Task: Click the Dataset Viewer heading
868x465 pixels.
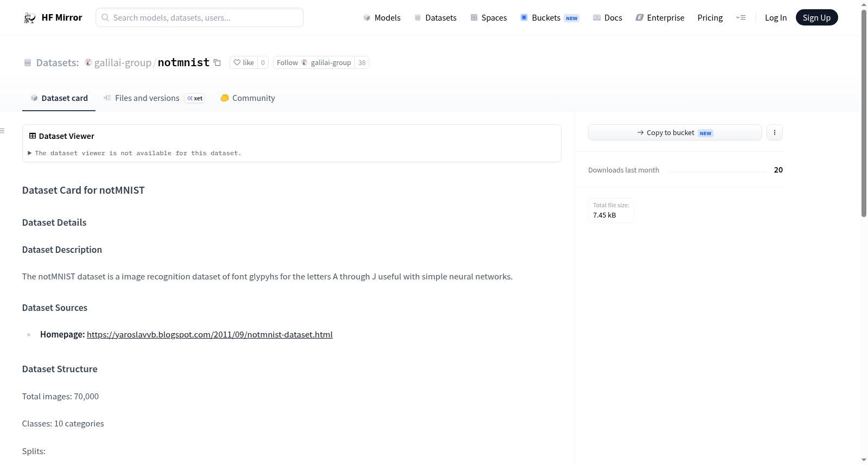Action: [61, 136]
